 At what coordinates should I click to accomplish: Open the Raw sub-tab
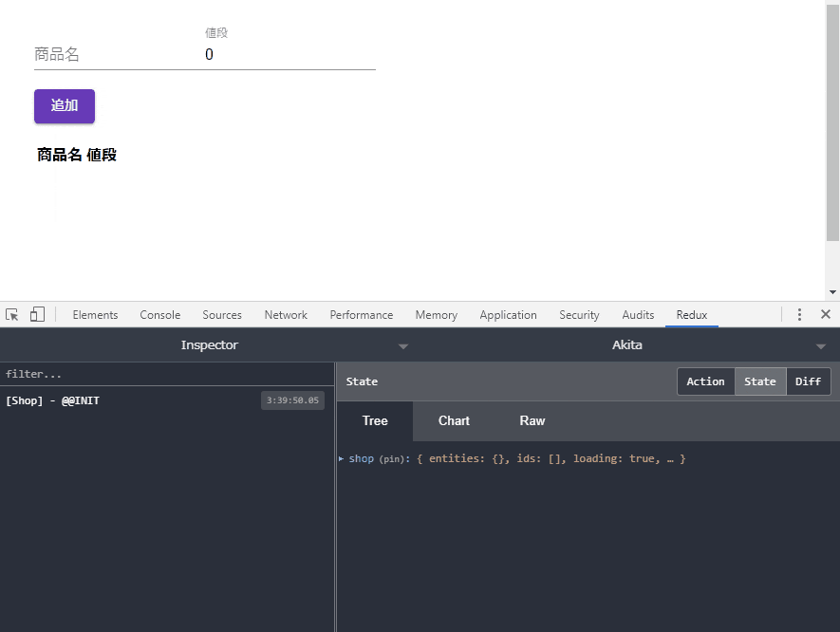pos(532,421)
